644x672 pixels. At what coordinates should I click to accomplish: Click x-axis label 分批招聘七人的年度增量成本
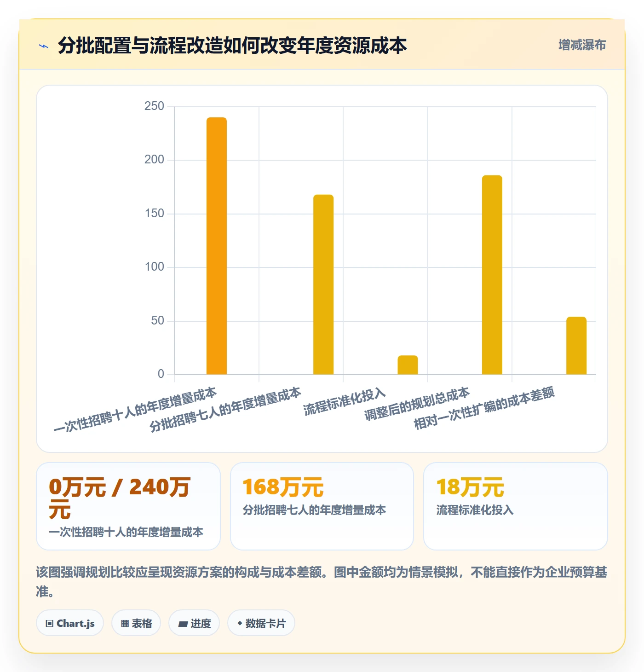[225, 409]
